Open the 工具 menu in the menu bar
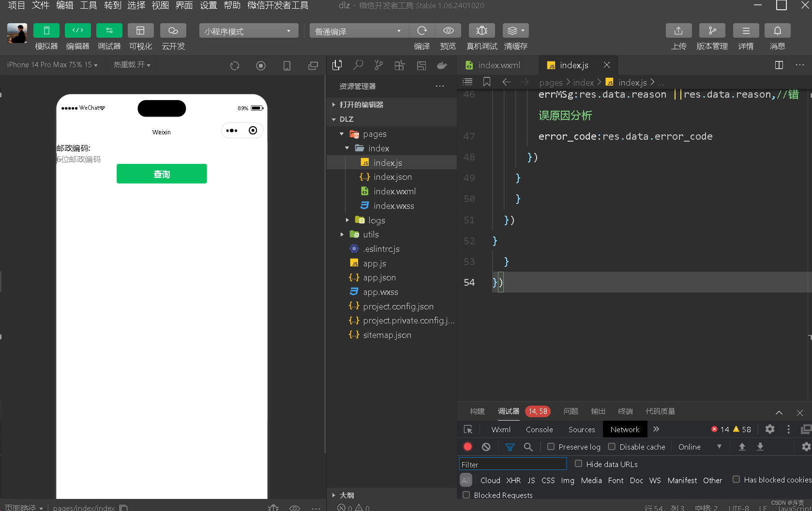812x511 pixels. [x=89, y=6]
